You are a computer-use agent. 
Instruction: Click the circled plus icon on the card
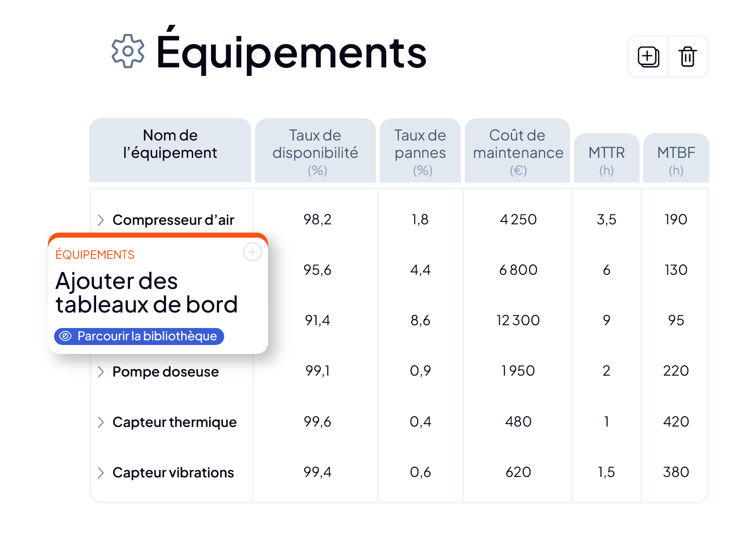coord(252,252)
